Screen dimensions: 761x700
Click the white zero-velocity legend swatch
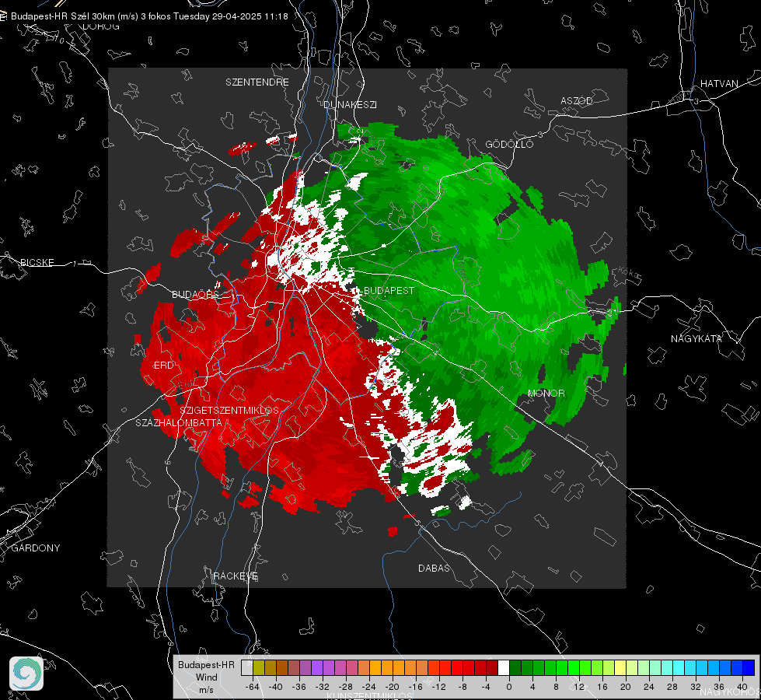(x=504, y=667)
